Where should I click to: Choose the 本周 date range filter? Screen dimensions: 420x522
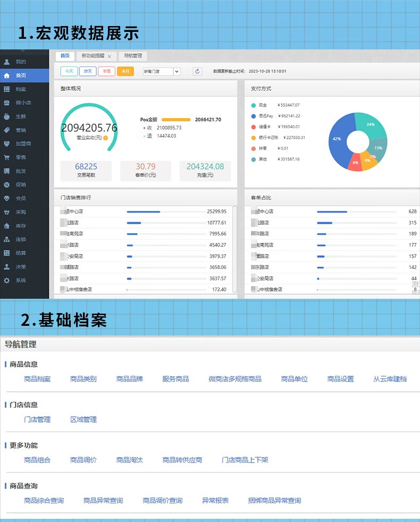pyautogui.click(x=106, y=71)
